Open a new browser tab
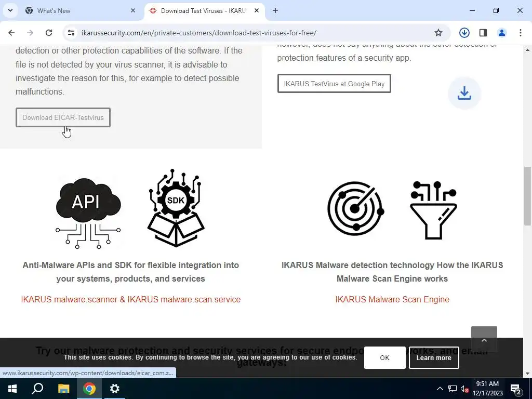This screenshot has height=399, width=532. point(275,10)
